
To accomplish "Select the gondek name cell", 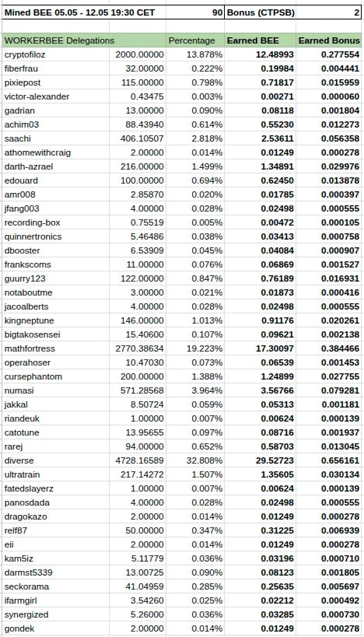I will (56, 629).
